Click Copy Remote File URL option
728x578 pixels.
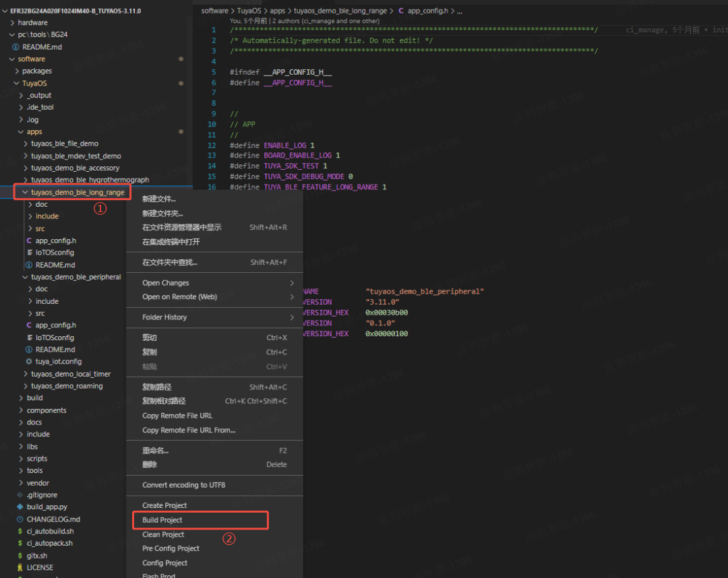click(x=177, y=416)
